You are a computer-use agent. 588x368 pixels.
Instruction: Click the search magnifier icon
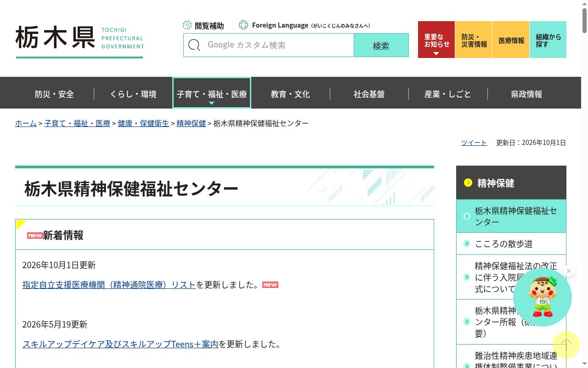tap(194, 45)
